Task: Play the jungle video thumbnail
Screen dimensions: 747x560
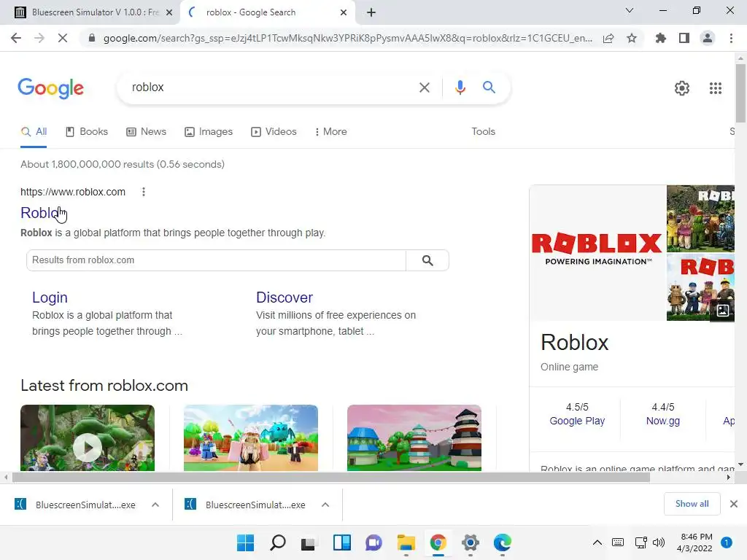Action: coord(88,438)
